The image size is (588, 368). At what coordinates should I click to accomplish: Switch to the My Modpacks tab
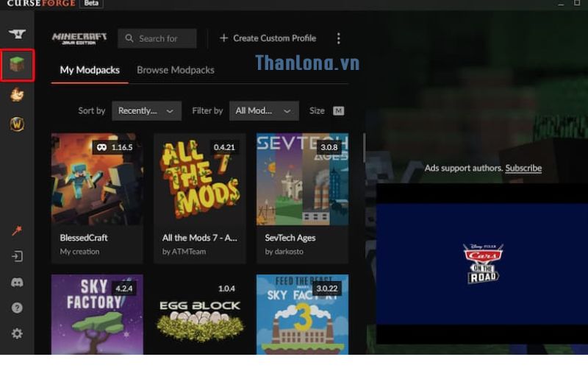pyautogui.click(x=90, y=70)
